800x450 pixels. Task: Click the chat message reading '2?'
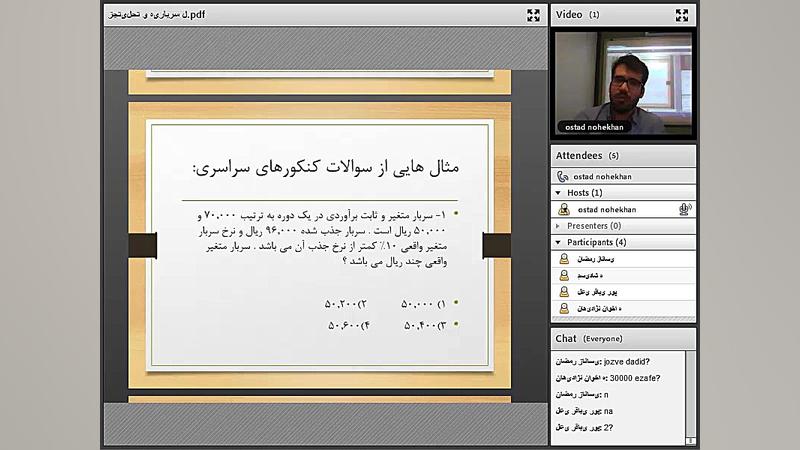click(584, 428)
